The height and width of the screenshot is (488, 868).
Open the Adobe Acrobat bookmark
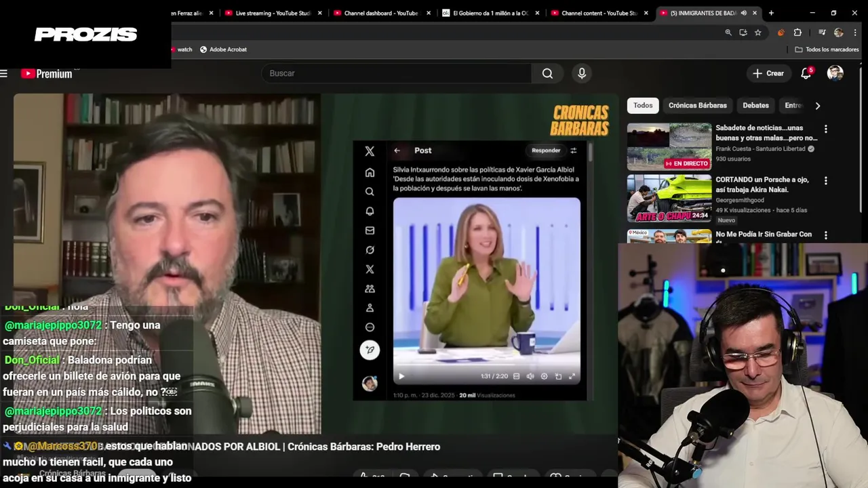[x=223, y=49]
